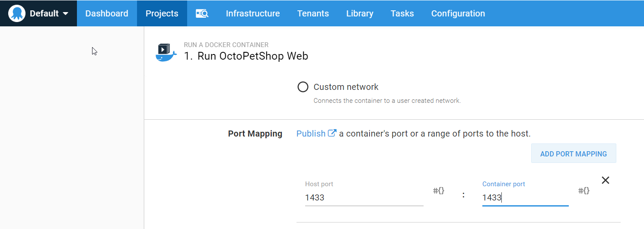
Task: Focus the Host port input field
Action: click(x=363, y=198)
